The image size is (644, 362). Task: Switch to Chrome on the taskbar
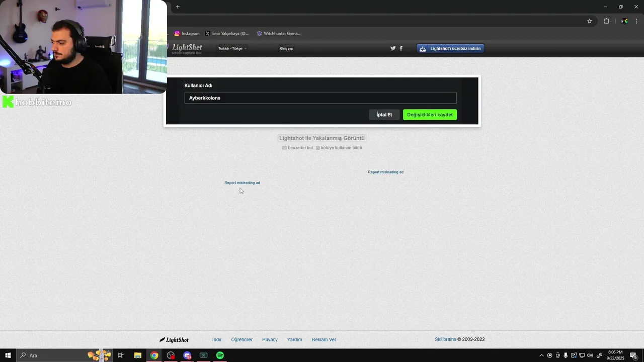pyautogui.click(x=154, y=355)
